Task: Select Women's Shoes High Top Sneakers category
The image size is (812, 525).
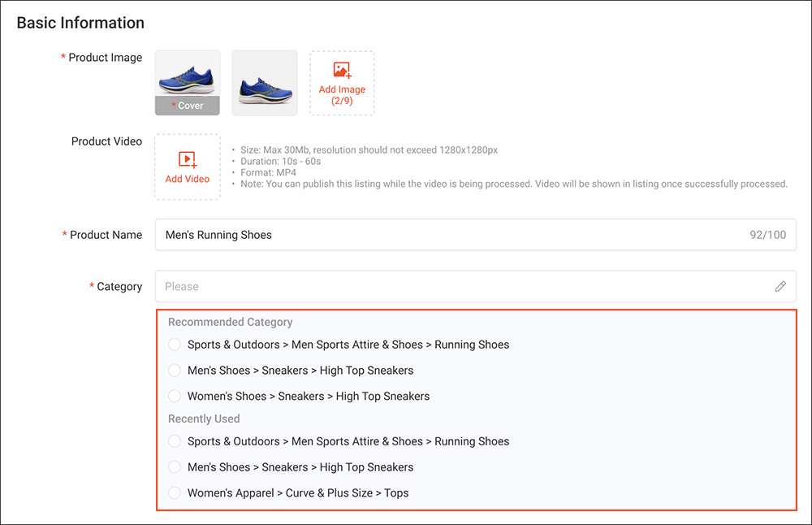Action: 174,396
